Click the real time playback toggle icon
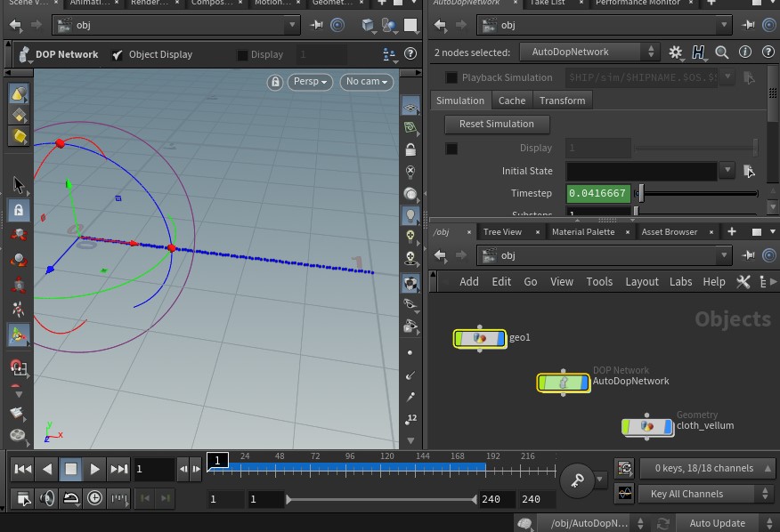780x532 pixels. (94, 497)
